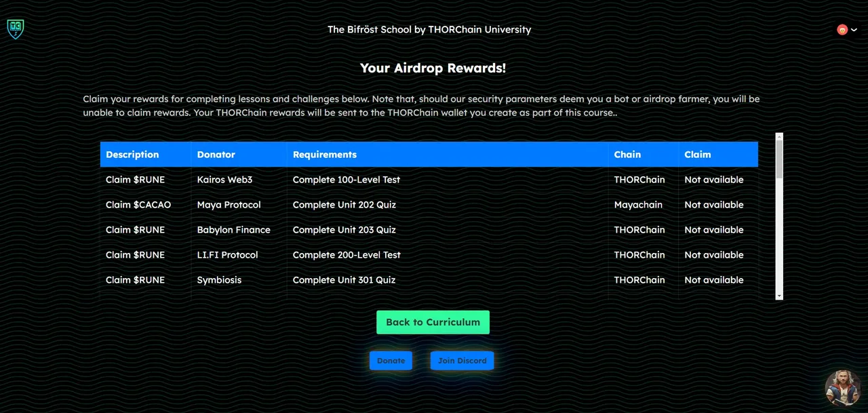
Task: Click the Bifröst School page title
Action: pos(429,30)
